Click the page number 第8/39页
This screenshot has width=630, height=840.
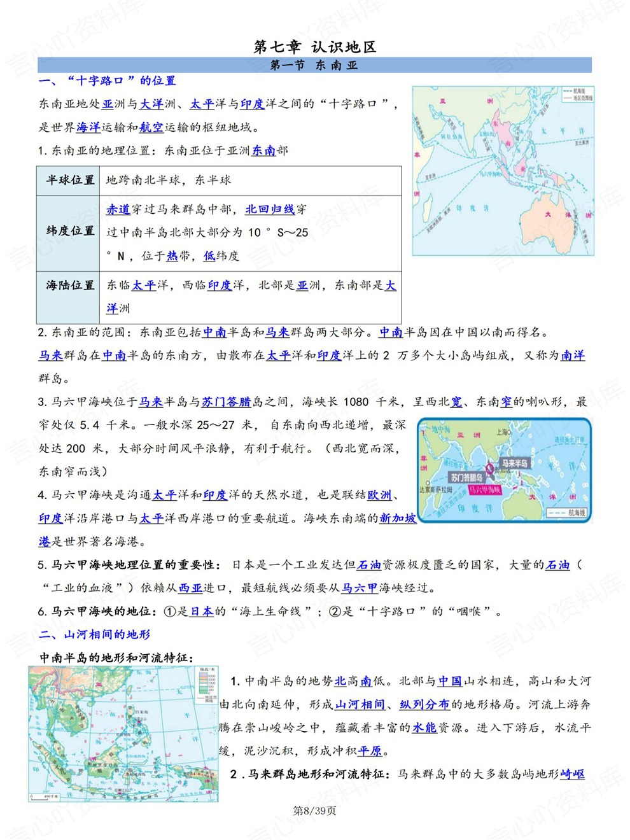click(x=314, y=811)
